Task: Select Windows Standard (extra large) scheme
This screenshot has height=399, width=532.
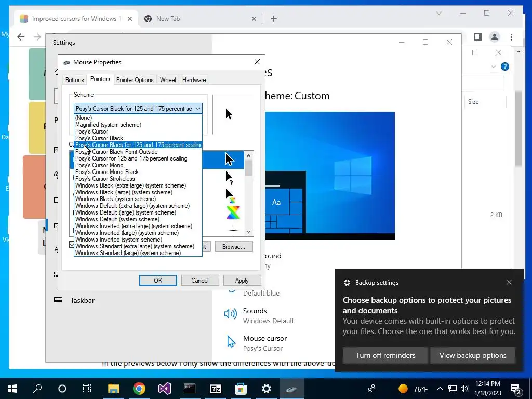Action: click(x=138, y=246)
